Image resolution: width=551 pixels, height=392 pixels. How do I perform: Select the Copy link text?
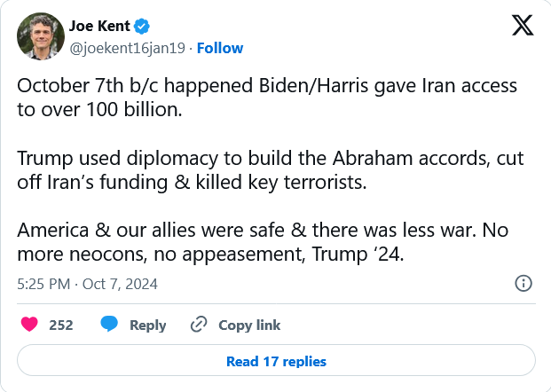(x=249, y=325)
